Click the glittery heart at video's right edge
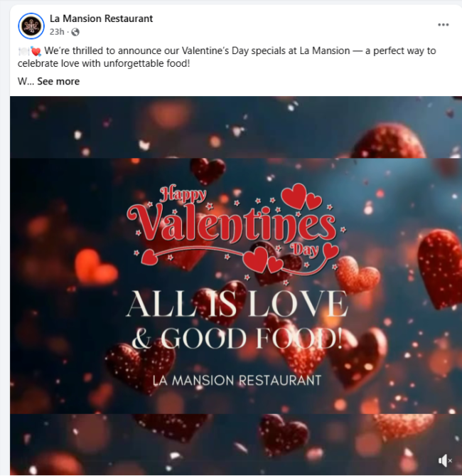This screenshot has height=476, width=462. tap(439, 269)
